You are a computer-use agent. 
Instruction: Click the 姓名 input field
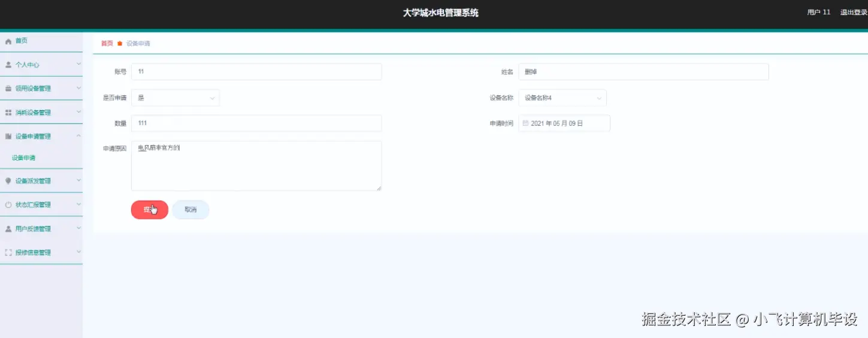(643, 72)
